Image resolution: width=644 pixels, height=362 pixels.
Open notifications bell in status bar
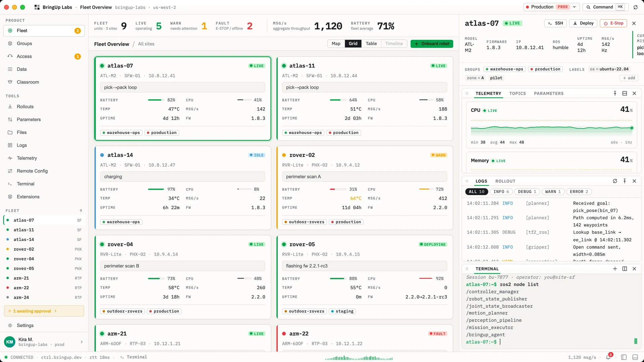608,357
